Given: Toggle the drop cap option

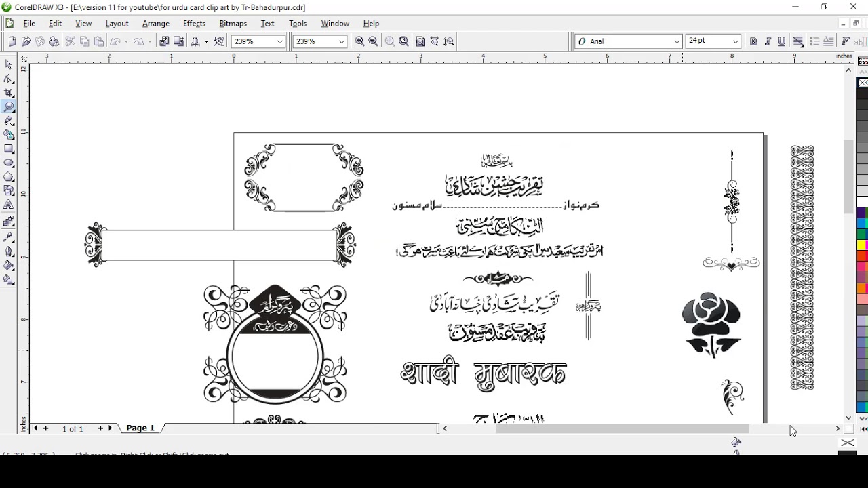Looking at the screenshot, I should (x=828, y=41).
